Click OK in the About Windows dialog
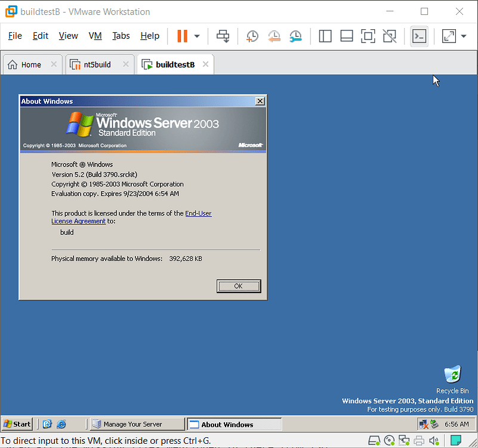 click(x=239, y=286)
